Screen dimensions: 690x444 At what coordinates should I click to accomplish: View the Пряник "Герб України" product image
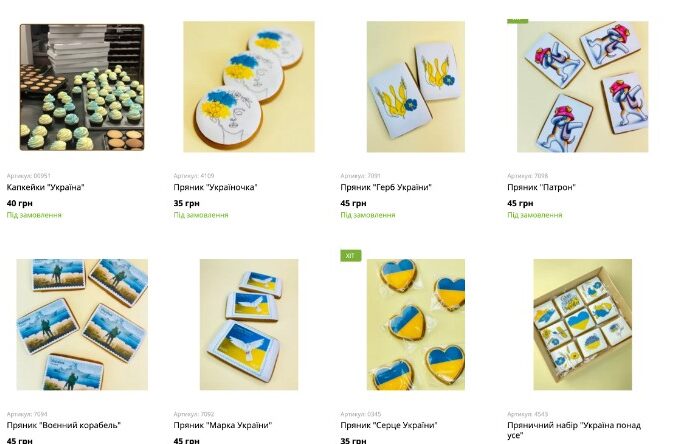(x=415, y=87)
